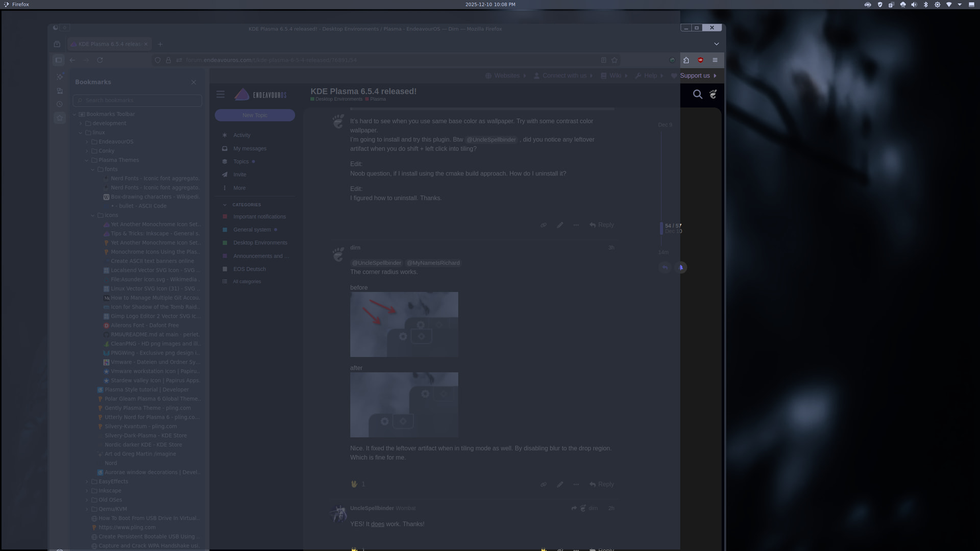Open the Firefox extensions puzzle icon
This screenshot has width=980, height=551.
[686, 60]
